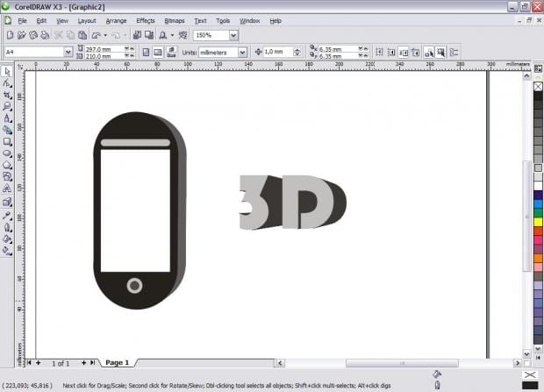Toggle set default or current page size
Viewport: 544px width, 392px height.
coord(171,53)
